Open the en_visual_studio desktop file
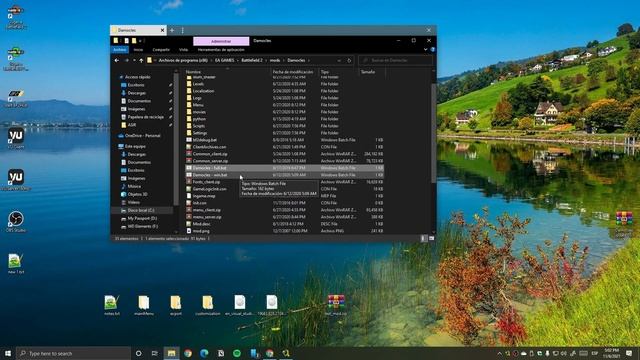 (x=240, y=305)
